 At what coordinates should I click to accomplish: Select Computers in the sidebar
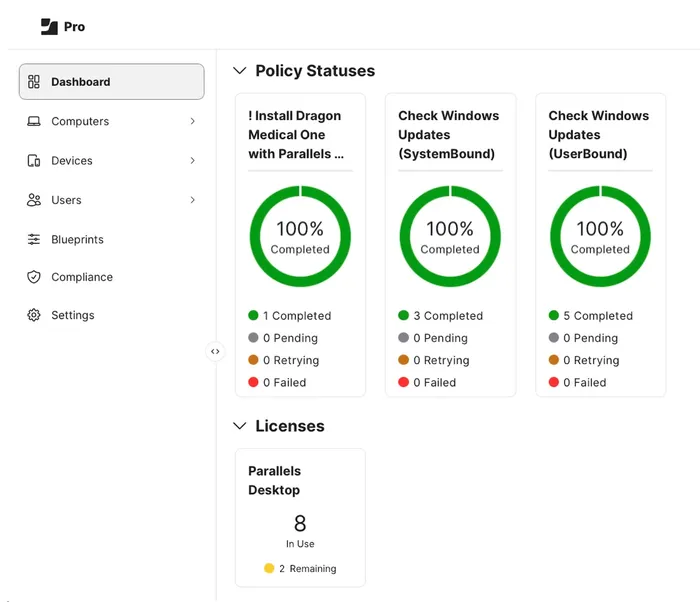112,121
